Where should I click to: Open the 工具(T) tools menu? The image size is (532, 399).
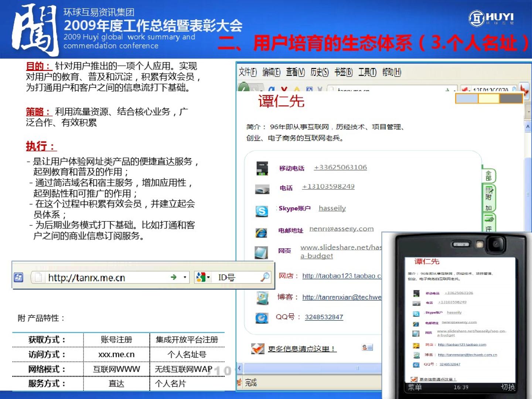point(367,72)
